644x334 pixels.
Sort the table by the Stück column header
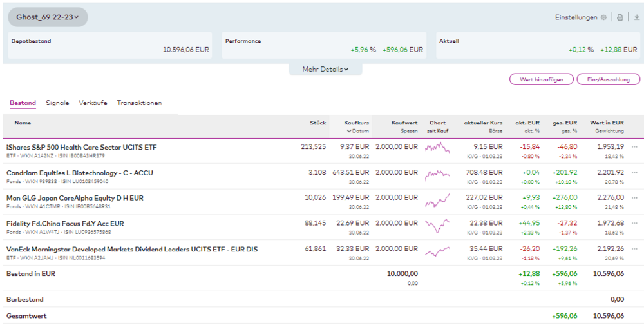coord(318,123)
